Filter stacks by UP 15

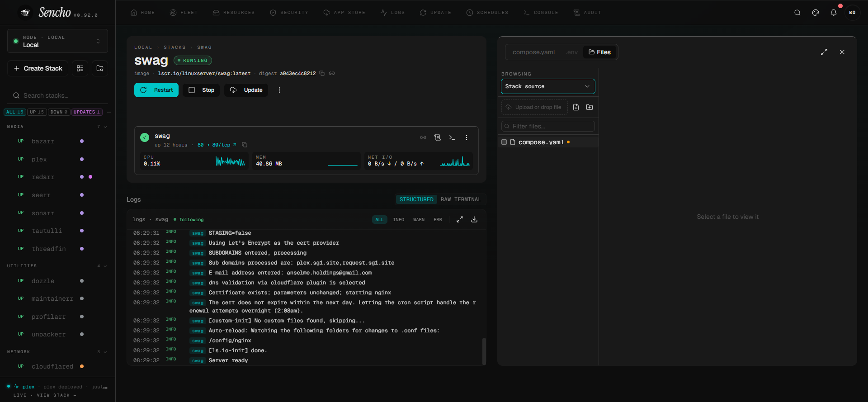click(37, 112)
